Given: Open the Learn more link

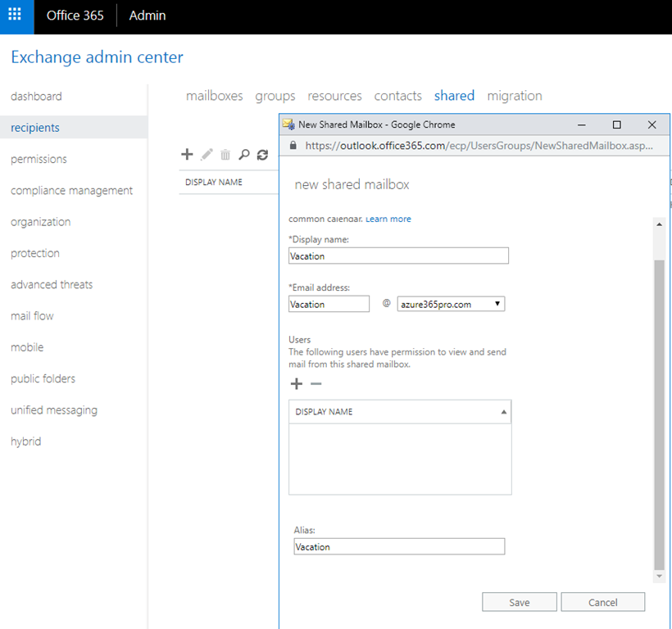Looking at the screenshot, I should coord(388,219).
